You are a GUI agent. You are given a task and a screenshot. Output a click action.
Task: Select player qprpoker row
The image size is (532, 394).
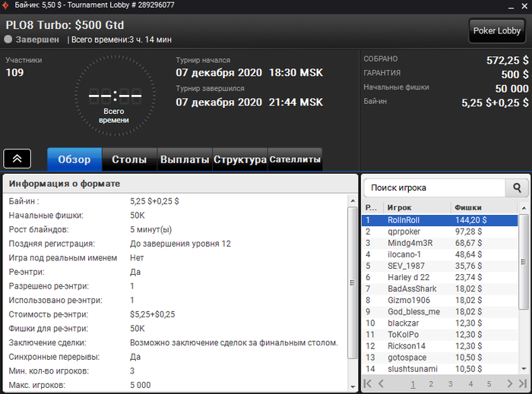pos(440,232)
